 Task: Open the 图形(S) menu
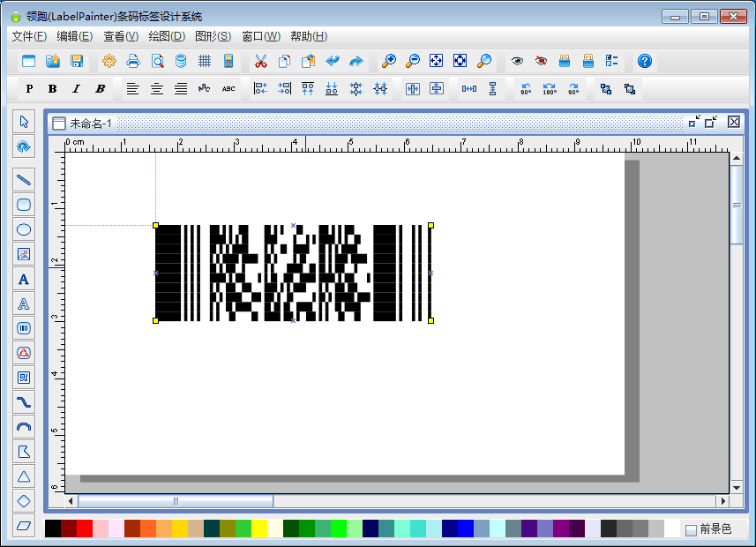pyautogui.click(x=213, y=36)
